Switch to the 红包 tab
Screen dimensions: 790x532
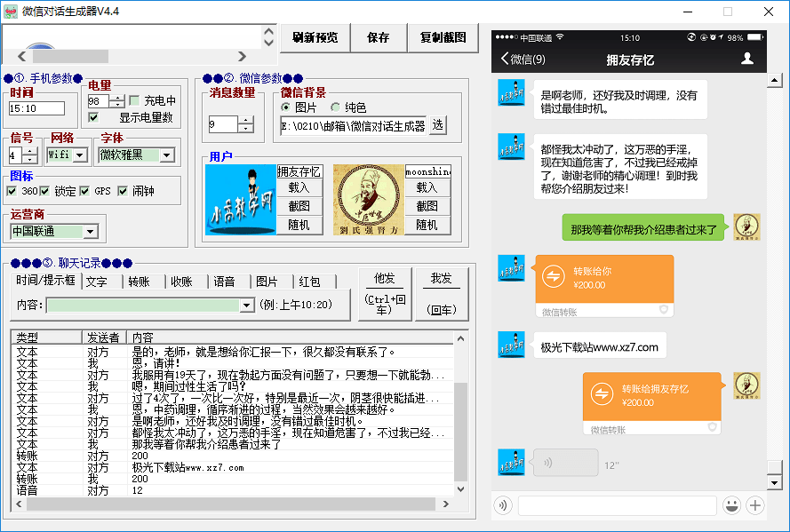tap(310, 281)
